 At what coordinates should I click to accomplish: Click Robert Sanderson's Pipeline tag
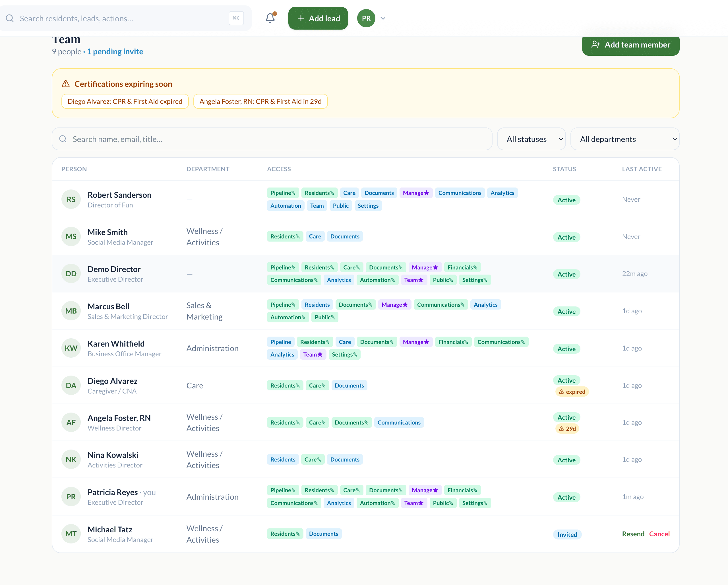(283, 193)
